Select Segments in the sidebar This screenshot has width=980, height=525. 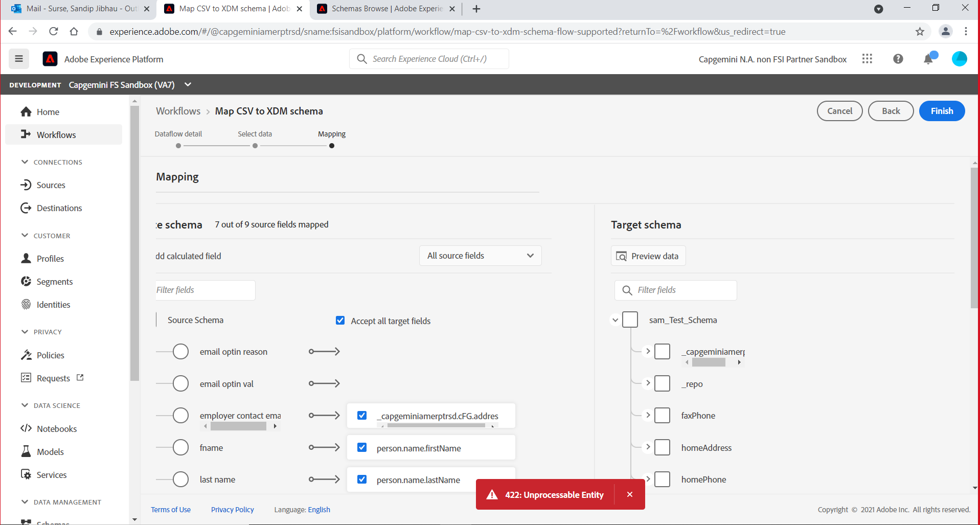54,281
